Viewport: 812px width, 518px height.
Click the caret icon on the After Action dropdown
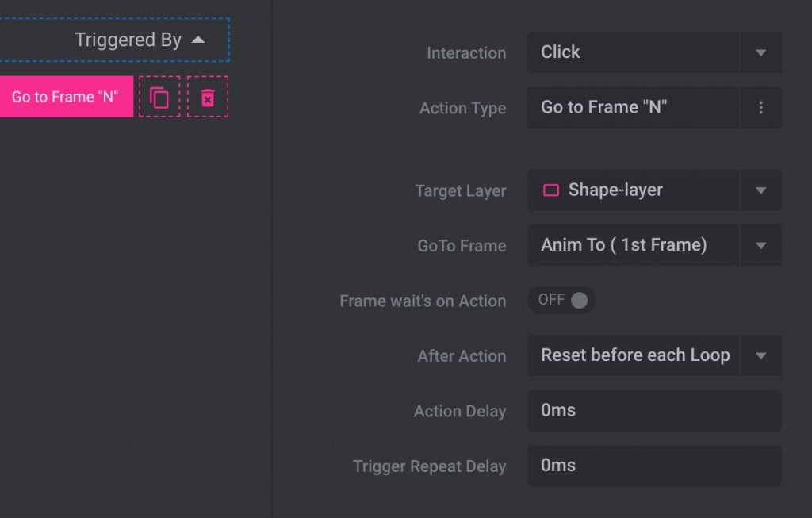(760, 355)
